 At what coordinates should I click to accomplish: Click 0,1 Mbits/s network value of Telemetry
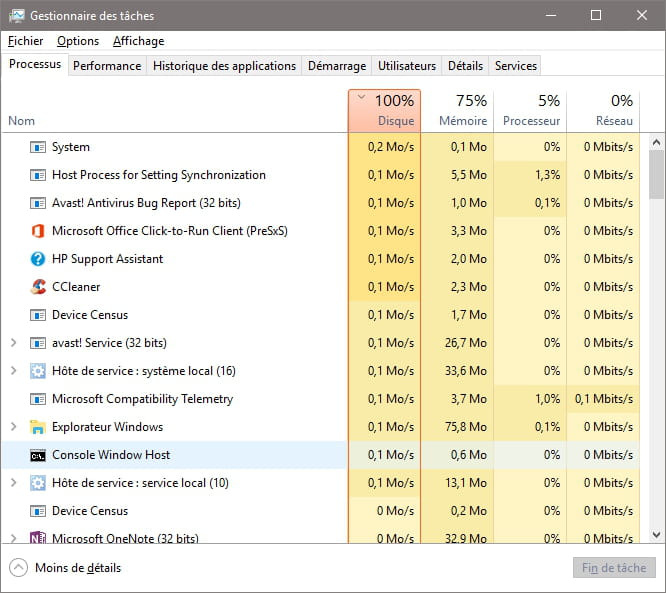tap(604, 399)
